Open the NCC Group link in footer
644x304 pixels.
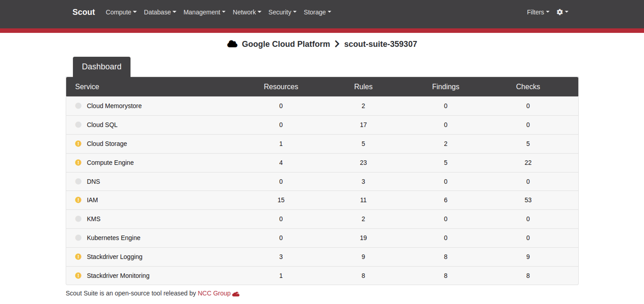point(214,293)
